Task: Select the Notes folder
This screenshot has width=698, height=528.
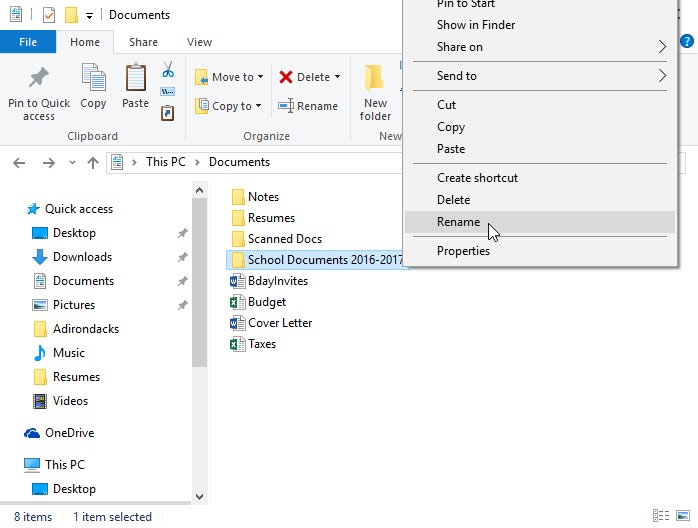Action: coord(255,197)
